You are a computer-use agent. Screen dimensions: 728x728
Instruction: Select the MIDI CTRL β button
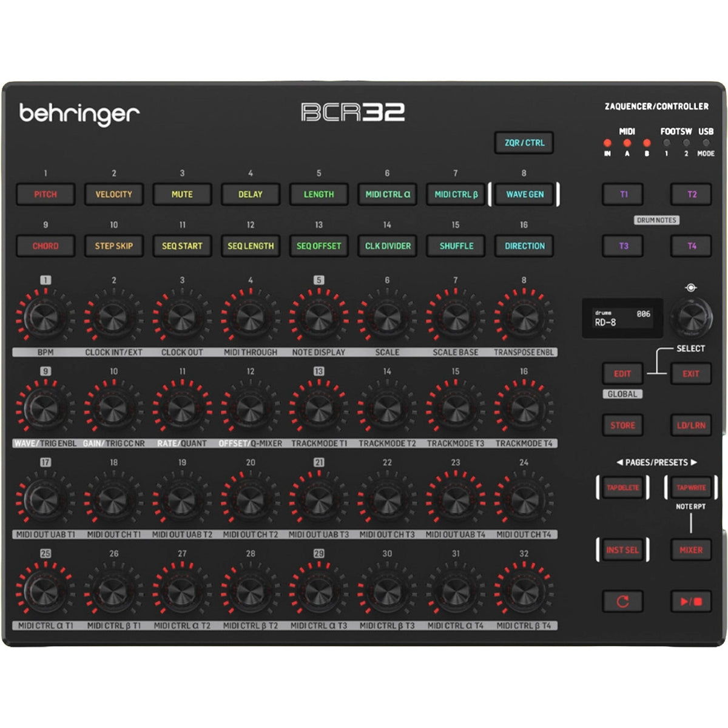(x=456, y=194)
